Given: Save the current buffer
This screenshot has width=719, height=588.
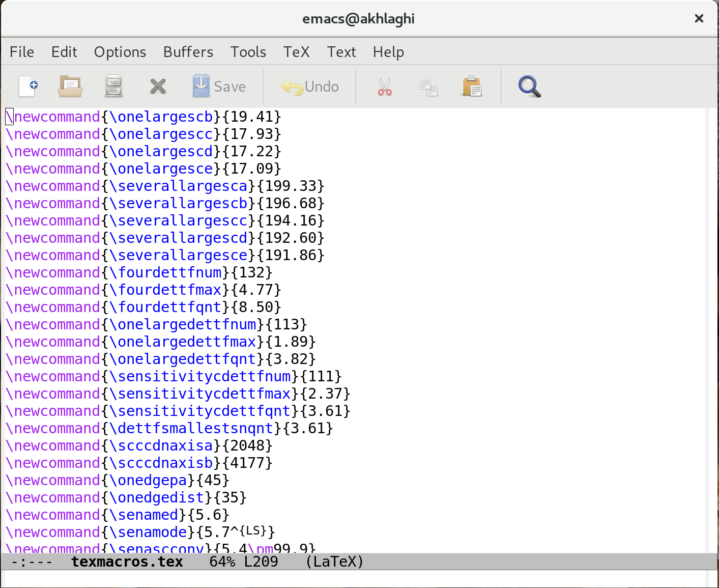Looking at the screenshot, I should click(219, 87).
